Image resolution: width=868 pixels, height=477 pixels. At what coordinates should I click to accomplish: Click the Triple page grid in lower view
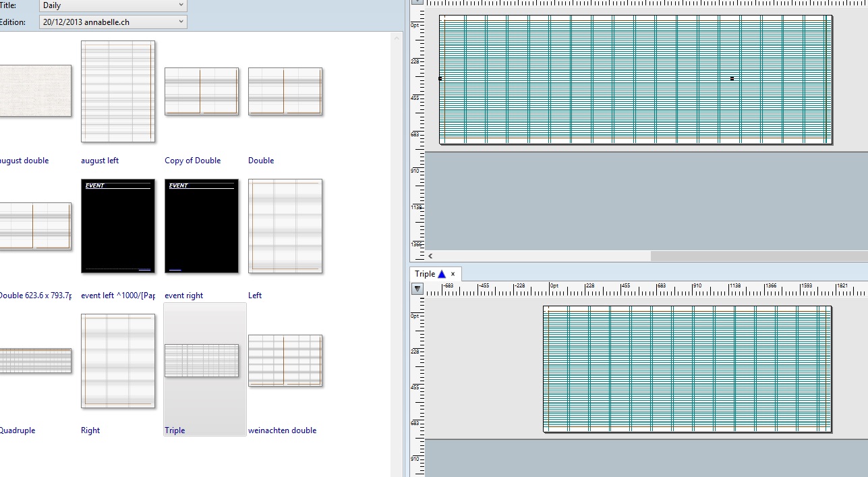click(687, 369)
